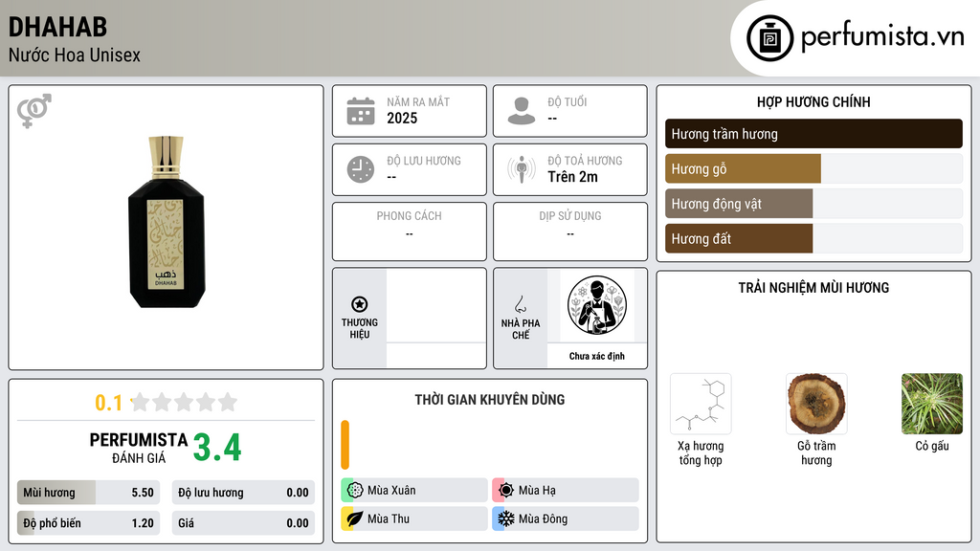This screenshot has height=551, width=980.
Task: Click the star badge icon above Thương hiệu
Action: coord(360,304)
